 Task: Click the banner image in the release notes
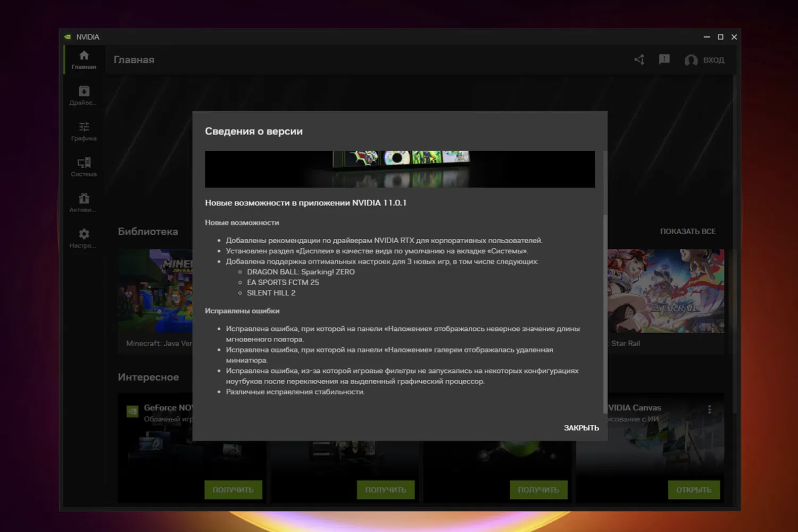click(400, 169)
